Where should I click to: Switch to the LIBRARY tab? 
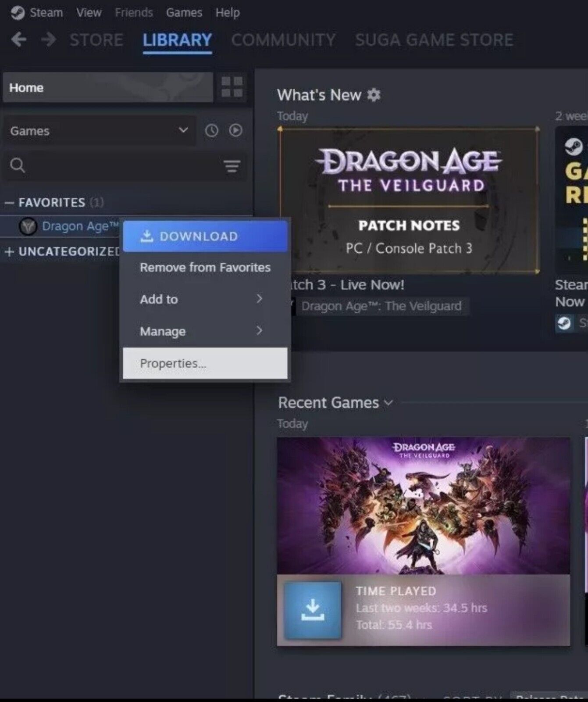click(177, 40)
